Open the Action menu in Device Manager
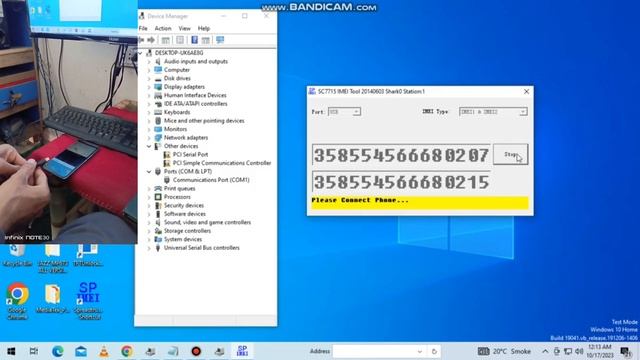Image resolution: width=640 pixels, height=360 pixels. coord(163,28)
